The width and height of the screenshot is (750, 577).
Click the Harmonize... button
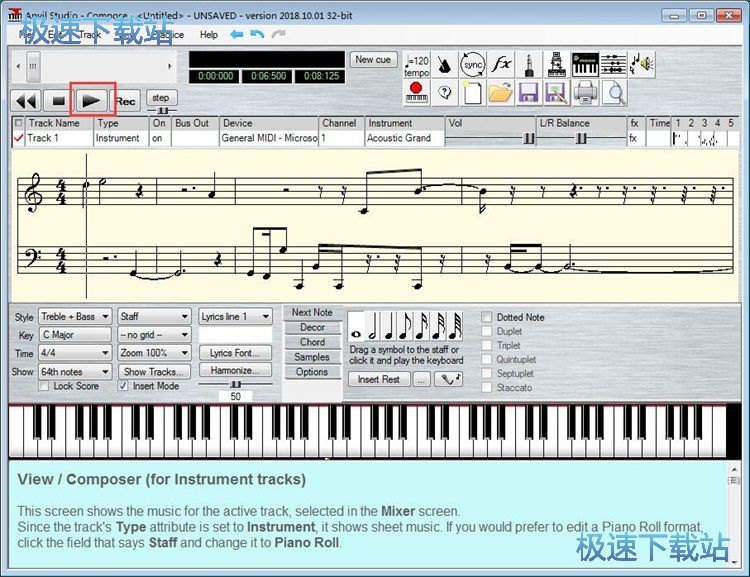[x=235, y=370]
